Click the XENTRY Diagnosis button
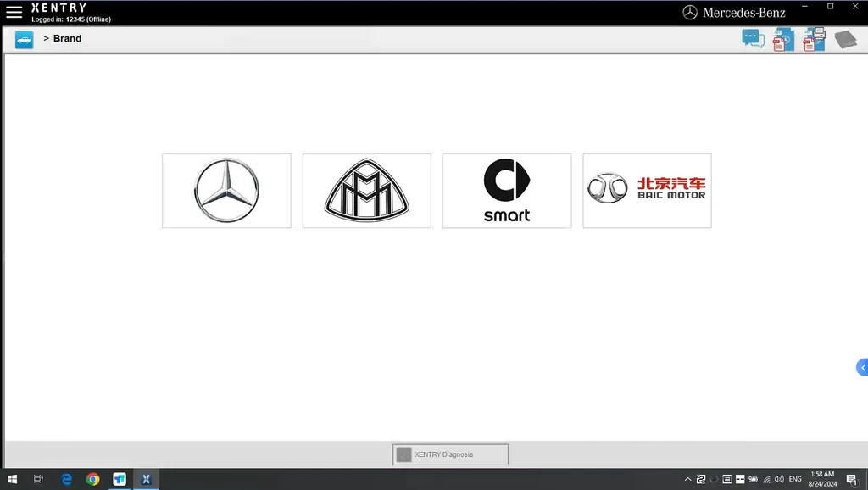 [x=450, y=454]
